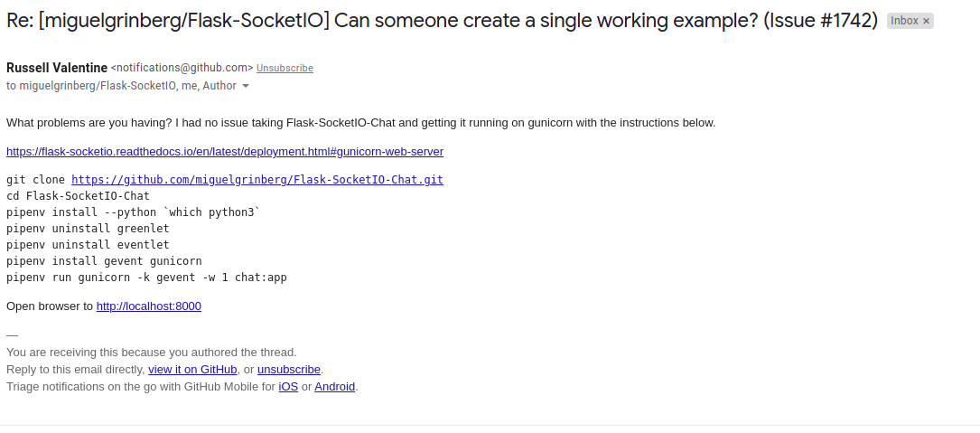Image resolution: width=980 pixels, height=433 pixels.
Task: Click Unsubscribe beside the sender address
Action: pyautogui.click(x=285, y=68)
